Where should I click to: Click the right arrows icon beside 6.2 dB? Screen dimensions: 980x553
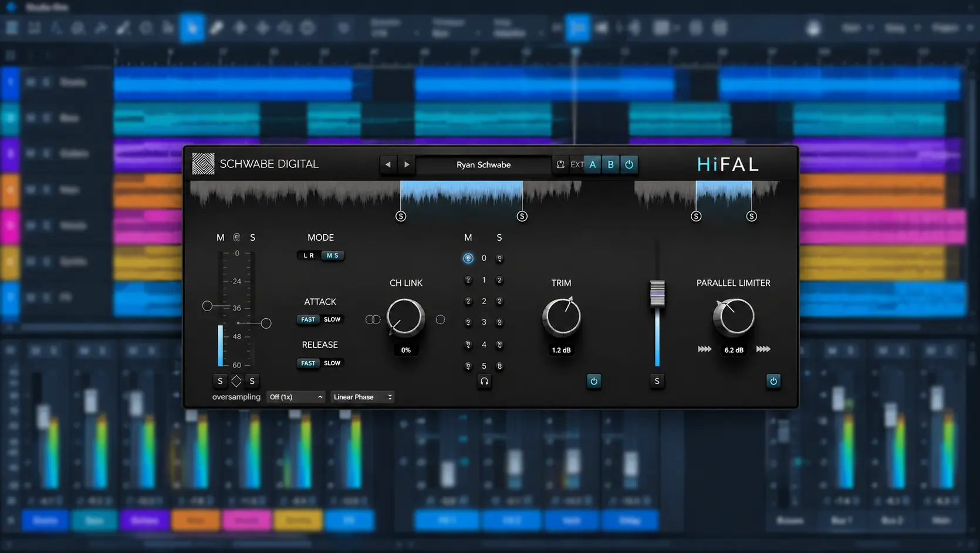763,349
